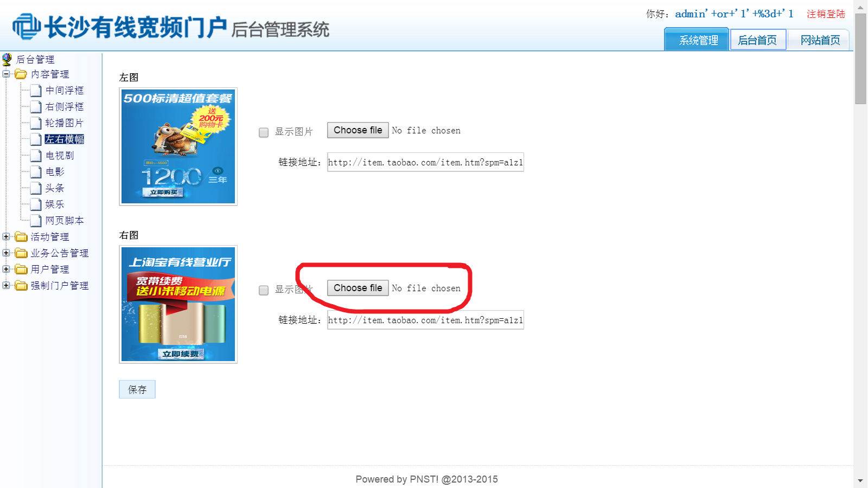
Task: Click the page icon beside 电影
Action: click(36, 172)
